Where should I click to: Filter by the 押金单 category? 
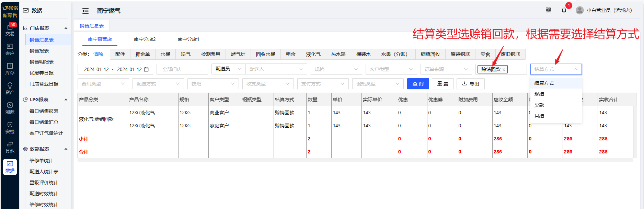[x=143, y=54]
